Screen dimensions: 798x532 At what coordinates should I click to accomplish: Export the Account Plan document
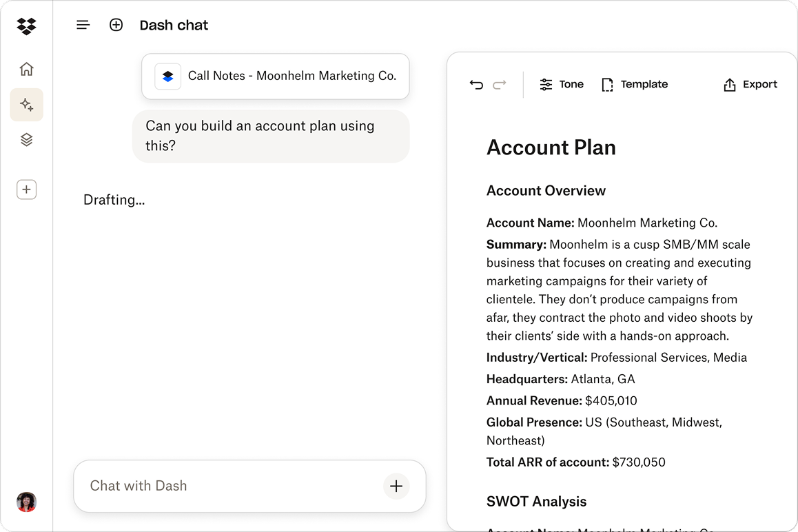(750, 85)
